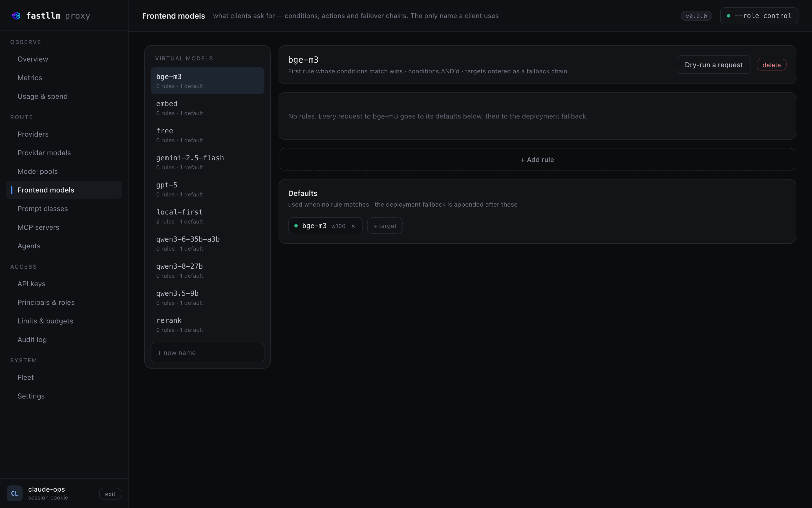This screenshot has height=508, width=812.
Task: Select the rerank virtual model
Action: (207, 325)
